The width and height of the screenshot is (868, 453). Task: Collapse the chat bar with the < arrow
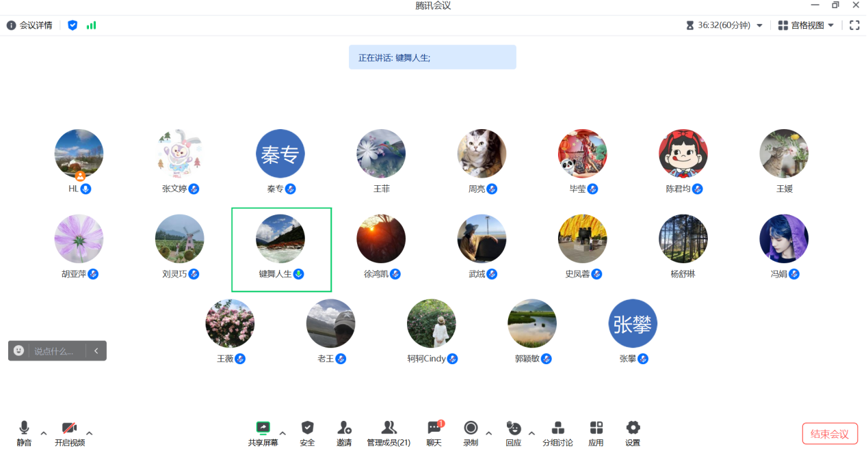click(96, 351)
